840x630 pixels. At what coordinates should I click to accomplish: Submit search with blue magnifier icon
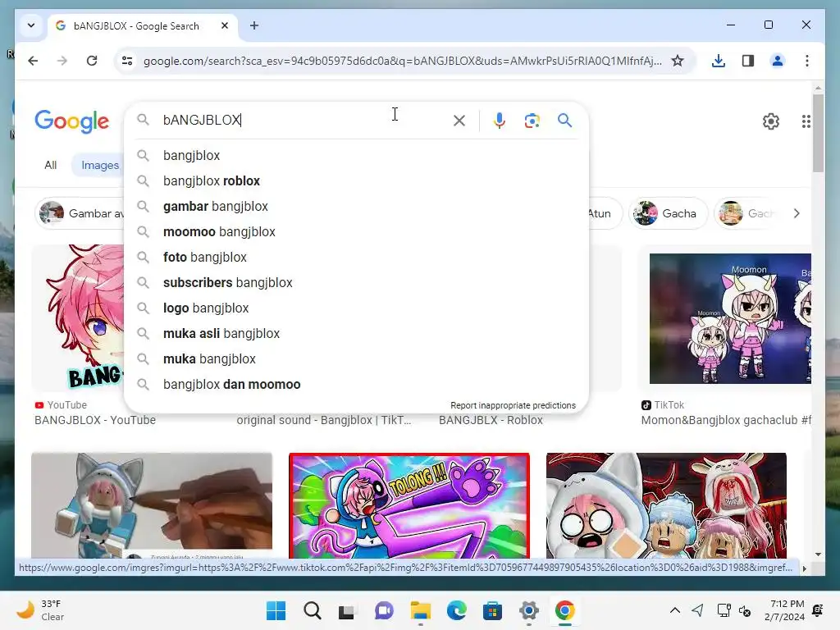point(564,120)
